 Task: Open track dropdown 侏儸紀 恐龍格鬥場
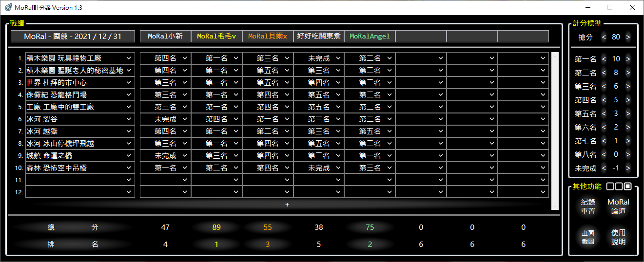[x=80, y=94]
